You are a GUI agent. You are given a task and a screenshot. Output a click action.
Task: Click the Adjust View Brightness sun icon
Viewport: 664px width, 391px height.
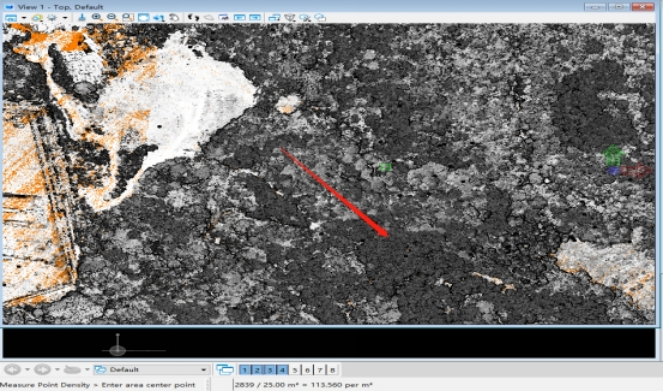coord(52,17)
